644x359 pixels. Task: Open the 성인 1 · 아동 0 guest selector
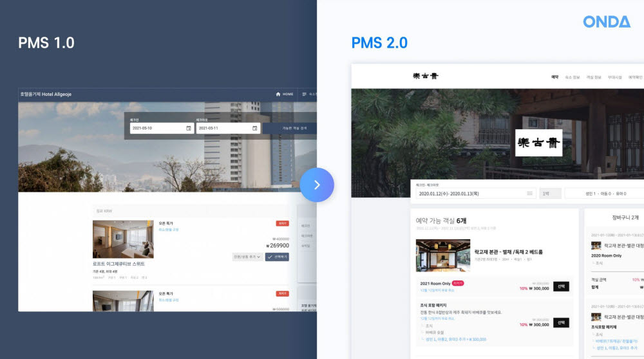coord(605,193)
